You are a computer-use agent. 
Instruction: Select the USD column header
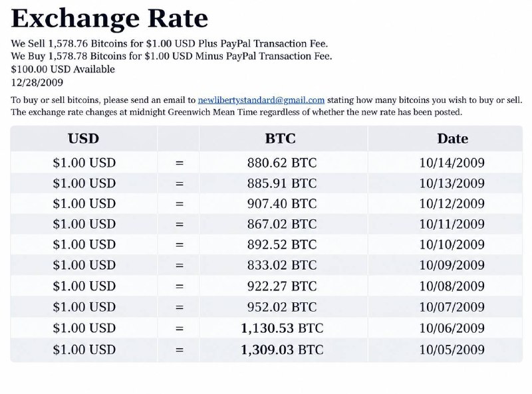[84, 138]
